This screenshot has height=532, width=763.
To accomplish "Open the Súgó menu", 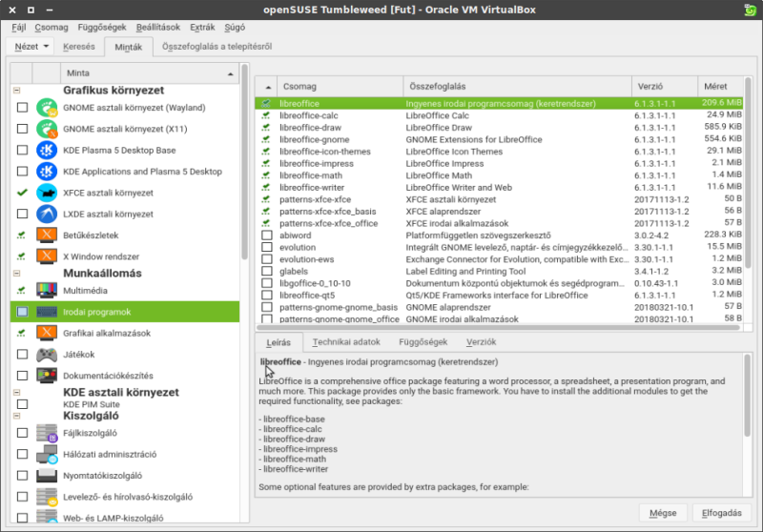I will click(235, 28).
